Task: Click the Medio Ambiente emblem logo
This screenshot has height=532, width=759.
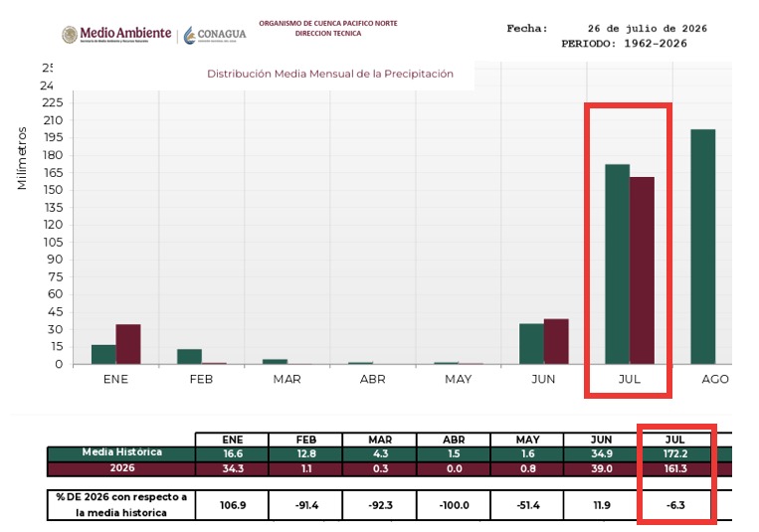Action: (x=70, y=35)
